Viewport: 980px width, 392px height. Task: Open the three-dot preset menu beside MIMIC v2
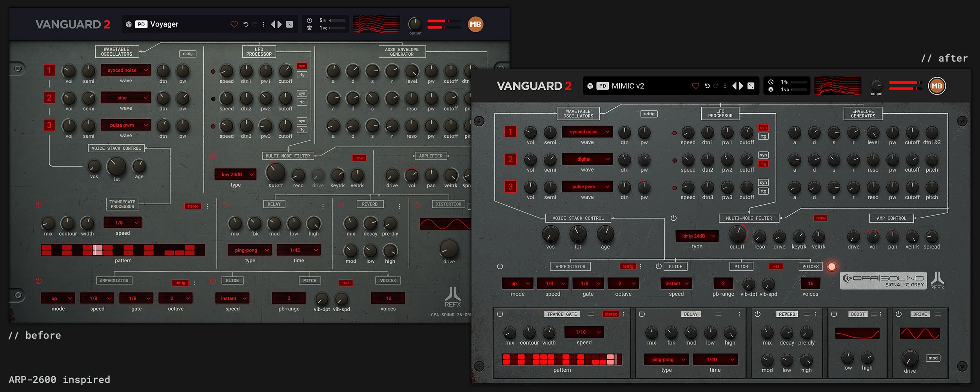(x=725, y=86)
